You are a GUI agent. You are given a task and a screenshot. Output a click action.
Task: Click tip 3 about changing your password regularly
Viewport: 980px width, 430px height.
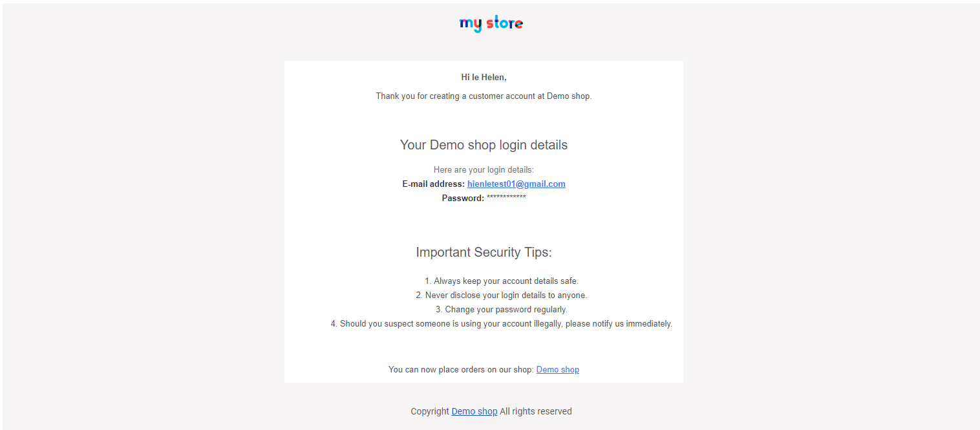501,310
